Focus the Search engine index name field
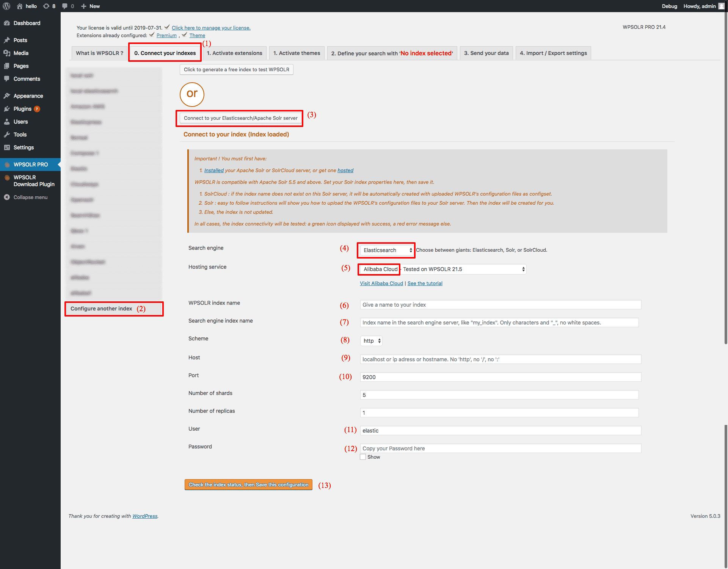The height and width of the screenshot is (569, 728). tap(499, 323)
